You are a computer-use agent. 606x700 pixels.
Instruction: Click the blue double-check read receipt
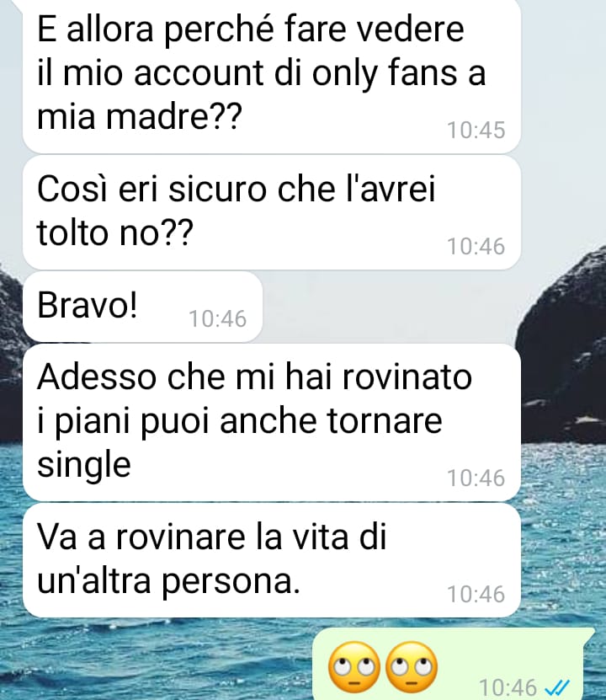(557, 687)
